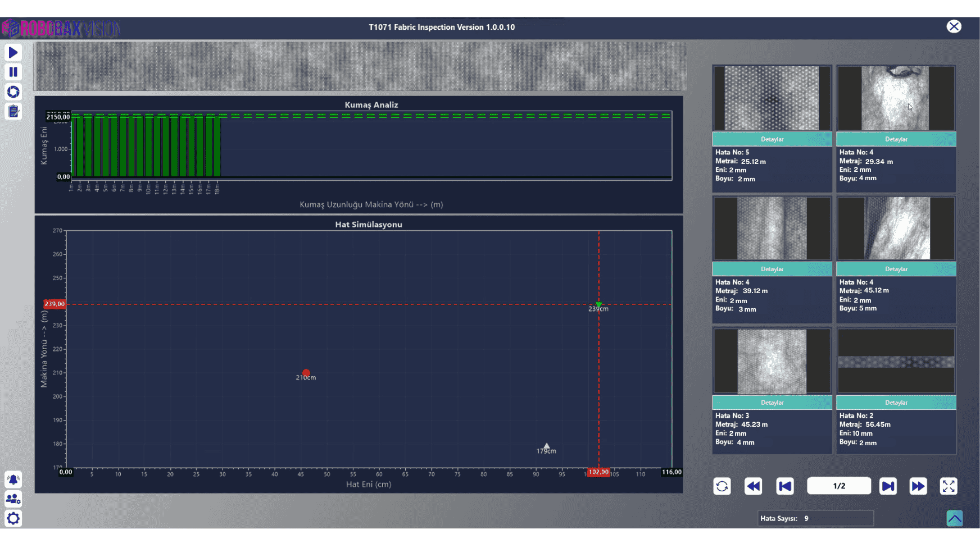Viewport: 980px width, 548px height.
Task: Click the Hat Eni (cm) axis label
Action: click(369, 484)
